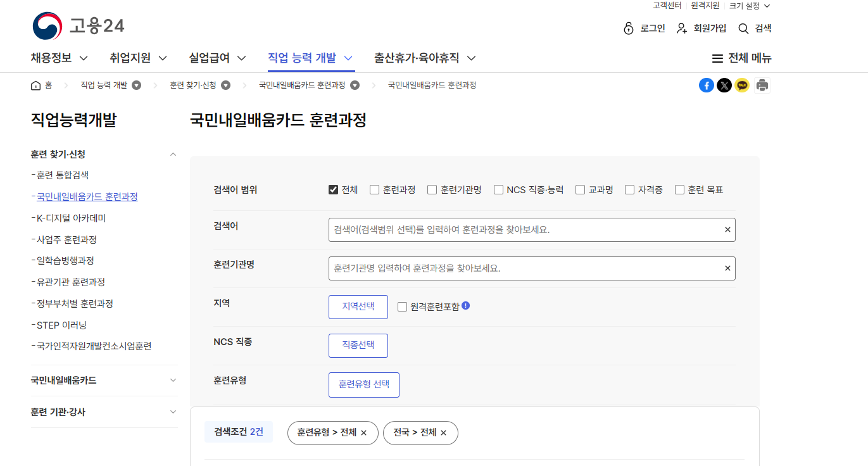Open breadcrumb dropdown next to 훈련 찾기·신청
This screenshot has height=466, width=868.
click(x=225, y=85)
